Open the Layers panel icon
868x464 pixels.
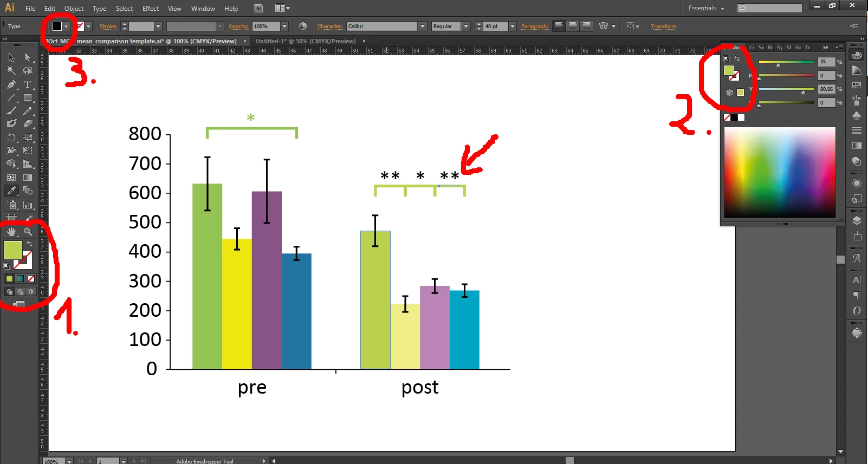point(857,220)
